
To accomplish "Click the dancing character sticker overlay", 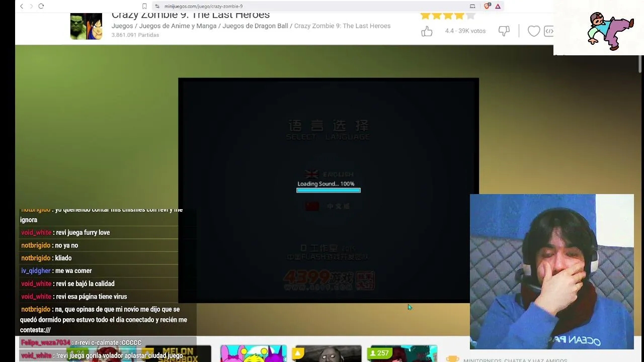I will 610,31.
